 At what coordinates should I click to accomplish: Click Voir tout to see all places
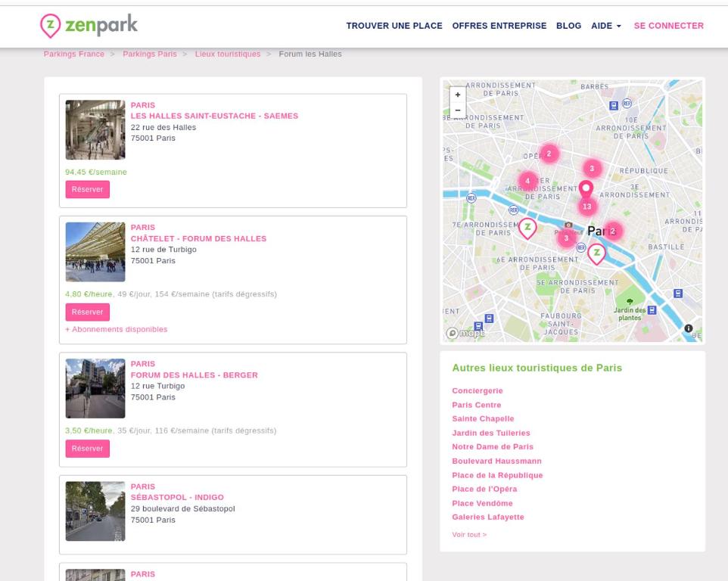coord(469,535)
